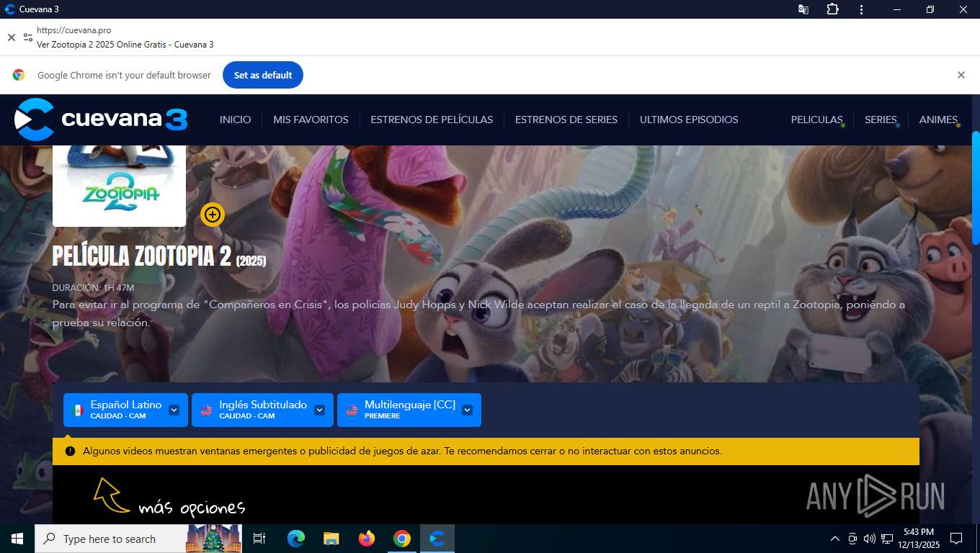The image size is (980, 553).
Task: Open File Explorer from the taskbar
Action: (331, 539)
